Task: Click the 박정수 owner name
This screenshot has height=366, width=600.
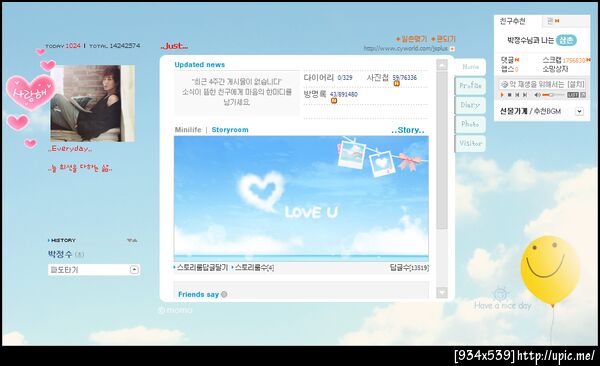Action: 60,254
